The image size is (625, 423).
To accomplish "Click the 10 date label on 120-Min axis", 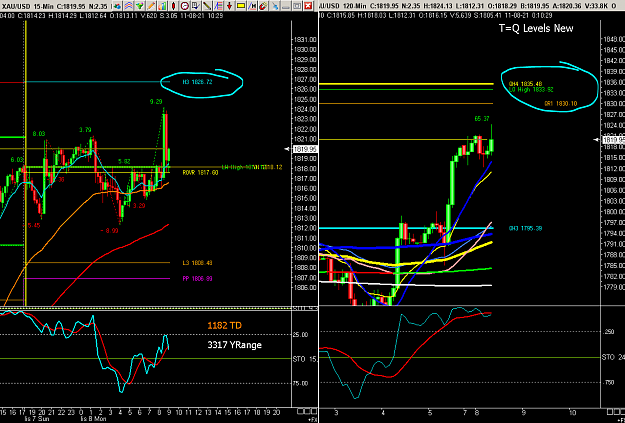I will [x=572, y=411].
